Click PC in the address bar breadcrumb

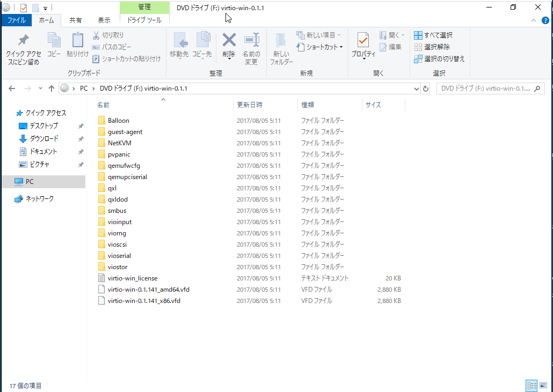coord(84,88)
